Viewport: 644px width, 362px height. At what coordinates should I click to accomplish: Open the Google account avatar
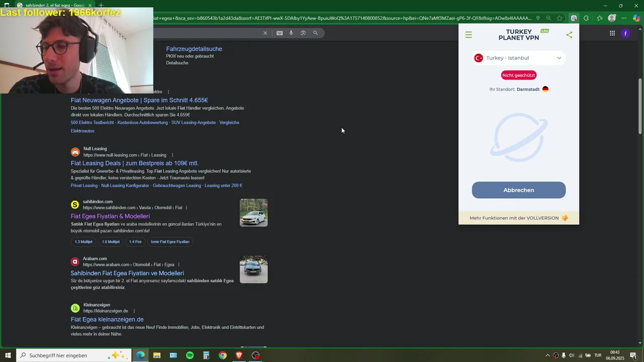pos(625,33)
